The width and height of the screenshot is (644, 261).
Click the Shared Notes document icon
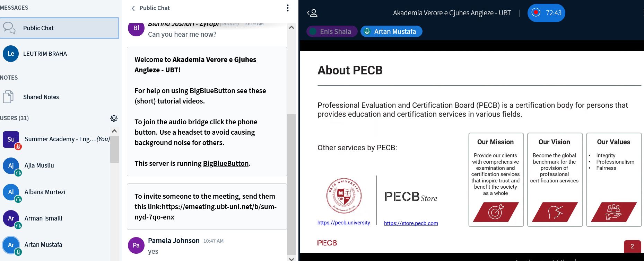pyautogui.click(x=8, y=97)
